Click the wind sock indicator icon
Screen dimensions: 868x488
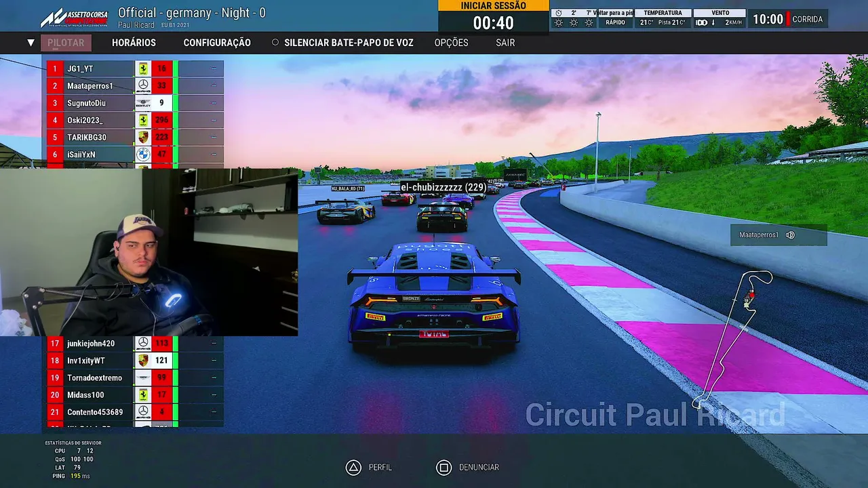[701, 23]
